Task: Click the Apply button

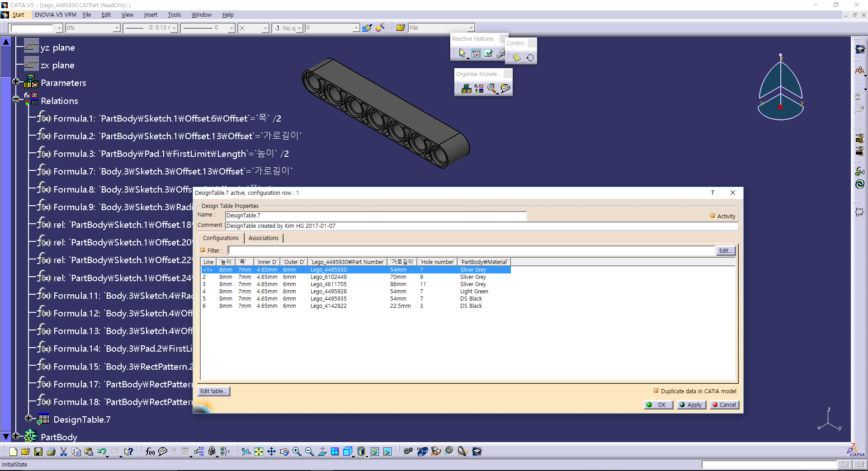Action: tap(691, 405)
